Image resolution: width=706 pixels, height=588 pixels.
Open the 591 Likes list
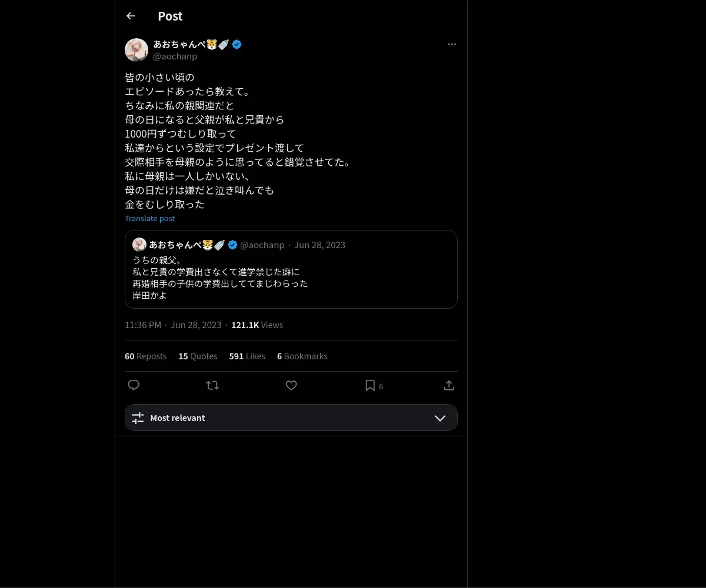(x=247, y=356)
